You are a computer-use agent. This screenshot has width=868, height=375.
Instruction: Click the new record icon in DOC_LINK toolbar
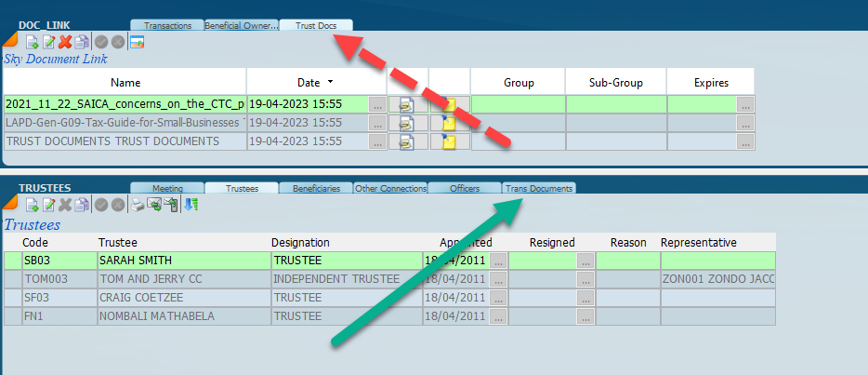pyautogui.click(x=32, y=42)
